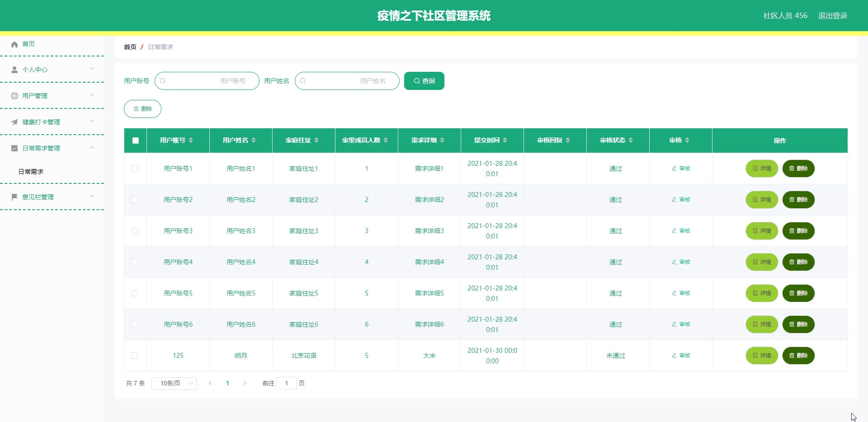Click the sort arrows on 用户账号 column
The image size is (868, 422).
tap(191, 141)
